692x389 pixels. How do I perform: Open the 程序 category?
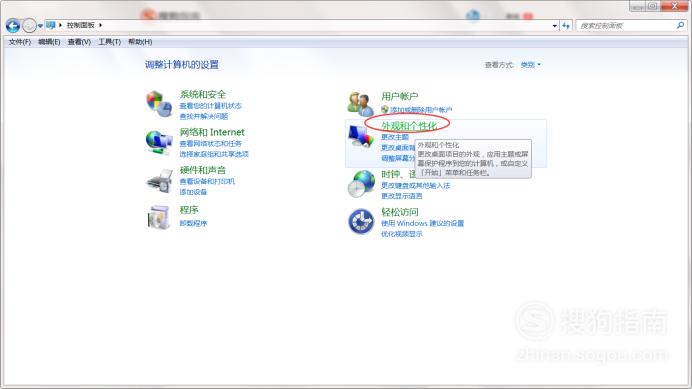tap(189, 210)
